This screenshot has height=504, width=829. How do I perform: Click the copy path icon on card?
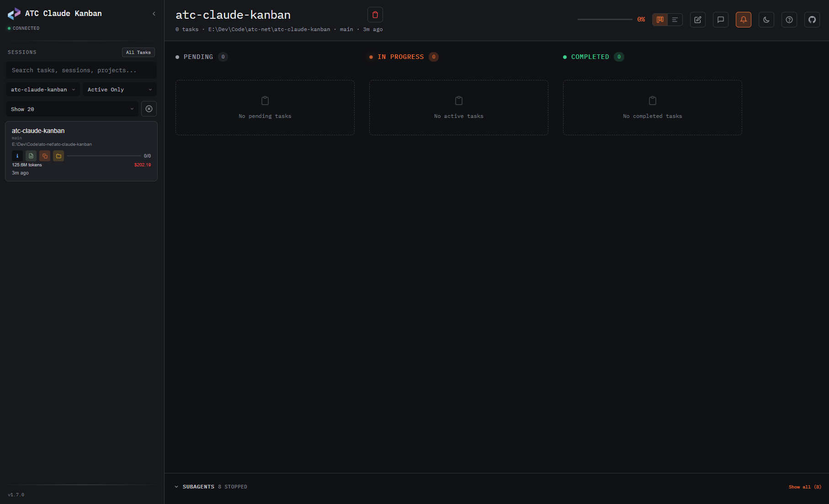click(45, 156)
